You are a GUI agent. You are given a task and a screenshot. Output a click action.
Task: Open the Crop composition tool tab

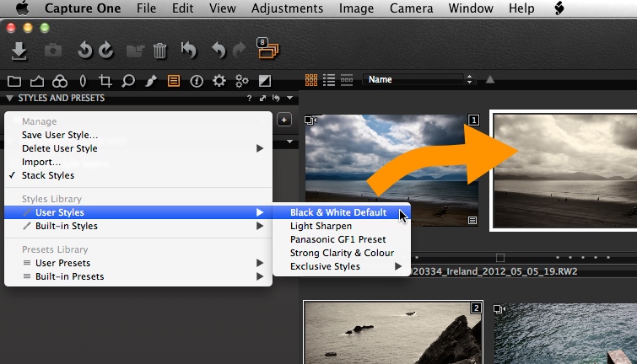coord(105,81)
